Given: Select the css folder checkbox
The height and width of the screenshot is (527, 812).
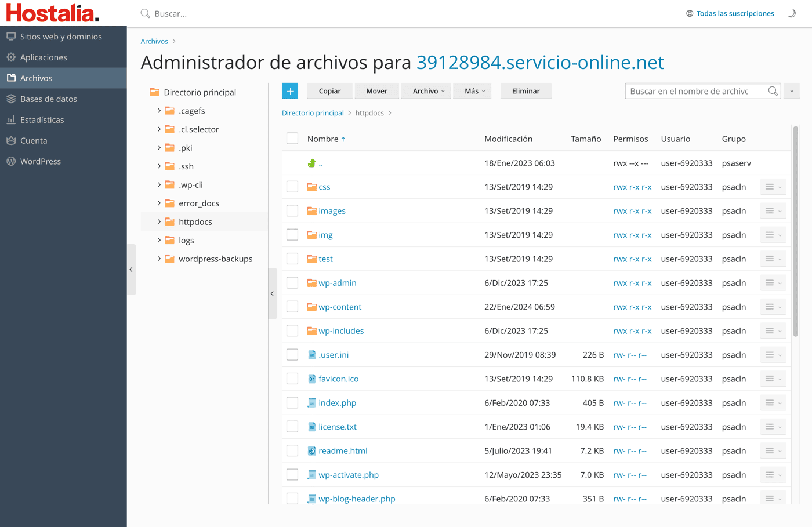Looking at the screenshot, I should [292, 187].
